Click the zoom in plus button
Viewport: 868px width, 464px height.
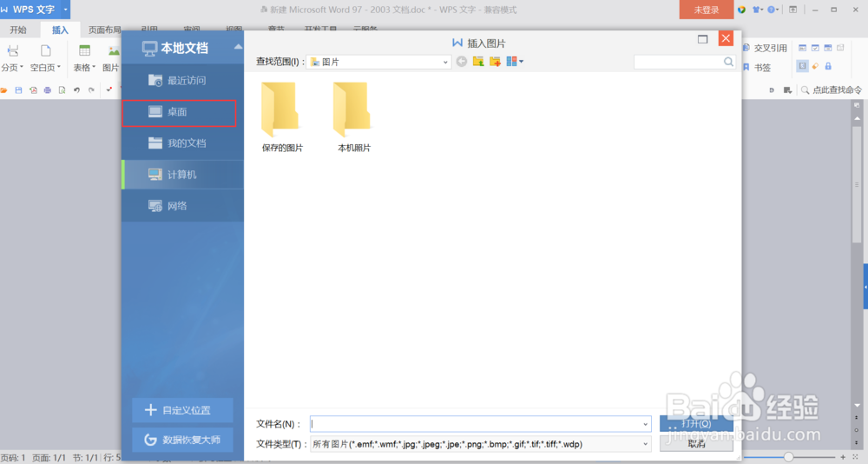843,457
